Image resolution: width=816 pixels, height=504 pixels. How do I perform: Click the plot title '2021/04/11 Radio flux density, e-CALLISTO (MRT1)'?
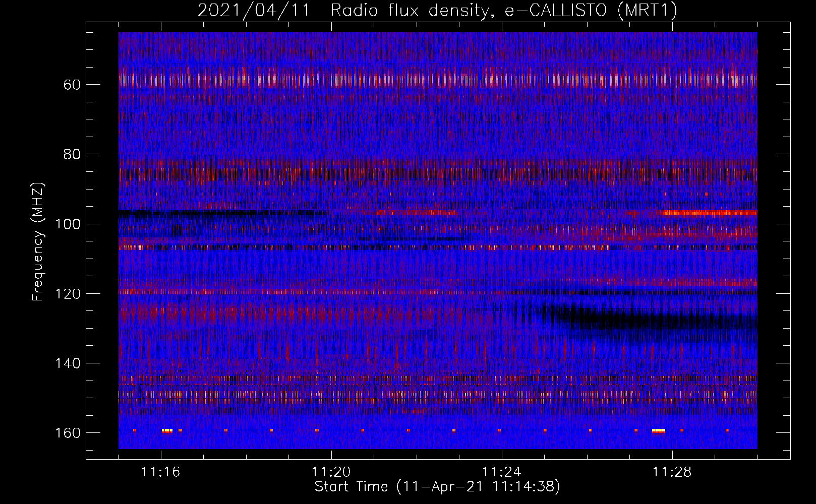click(437, 10)
